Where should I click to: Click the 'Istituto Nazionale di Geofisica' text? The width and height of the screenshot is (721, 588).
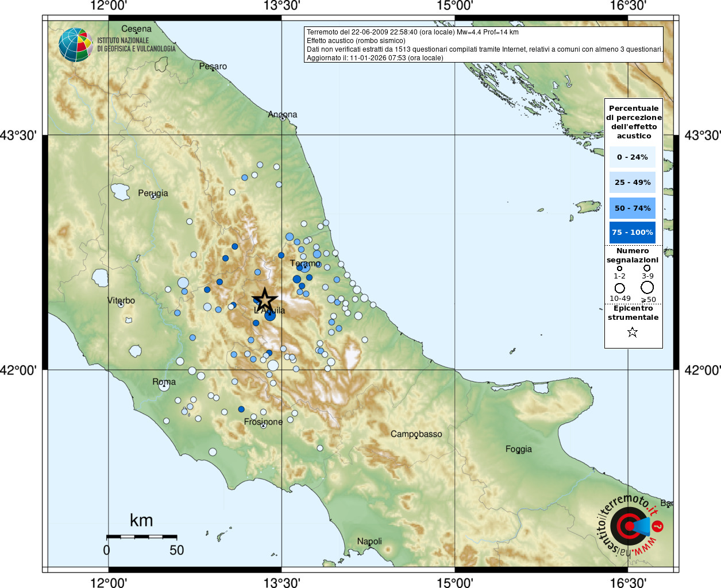136,45
